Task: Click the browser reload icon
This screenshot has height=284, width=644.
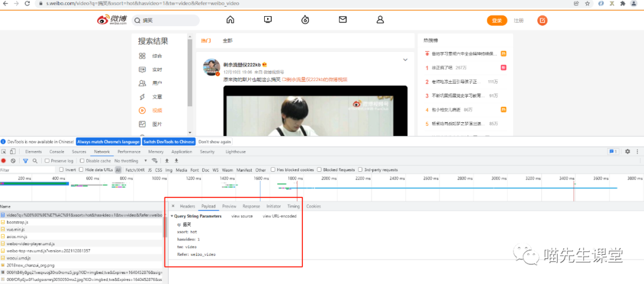Action: pyautogui.click(x=27, y=4)
